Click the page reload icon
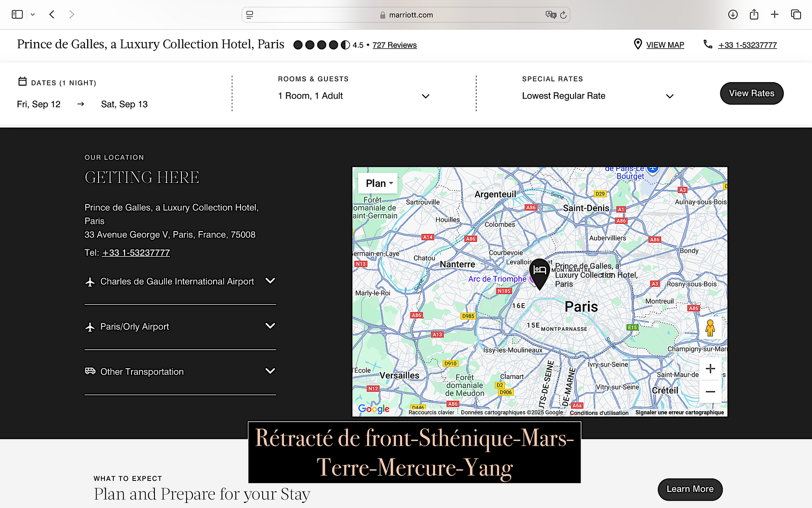812x508 pixels. 563,15
